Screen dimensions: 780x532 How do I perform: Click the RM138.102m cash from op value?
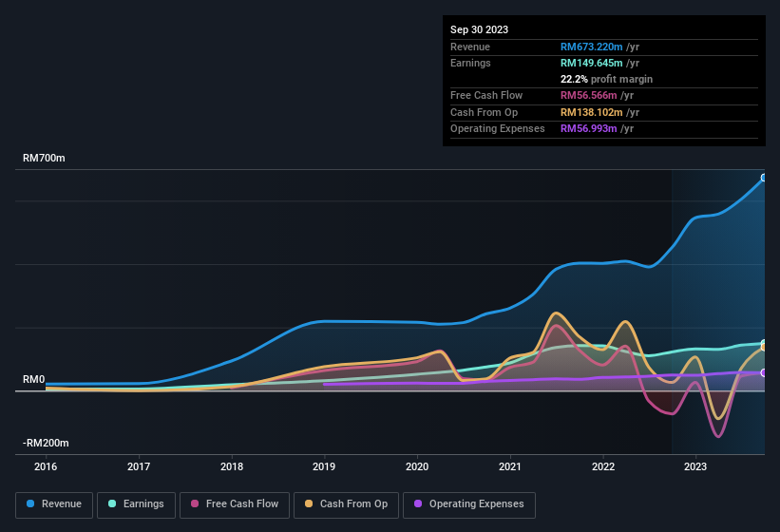592,112
